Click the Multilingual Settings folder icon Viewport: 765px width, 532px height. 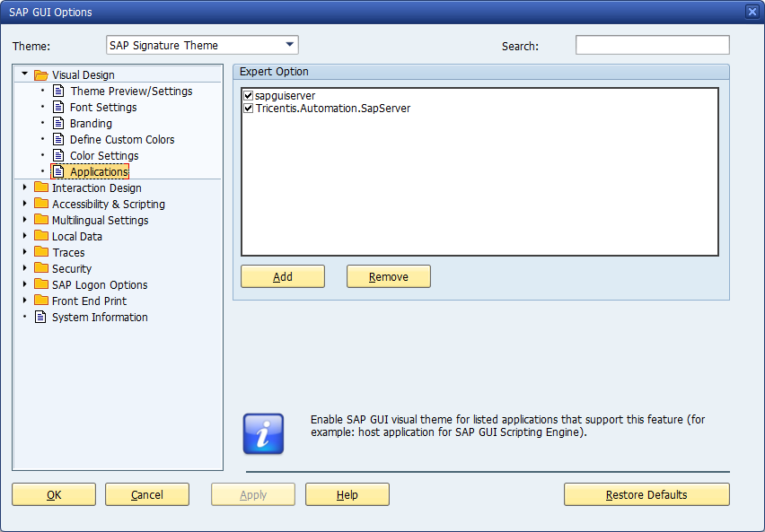click(41, 220)
